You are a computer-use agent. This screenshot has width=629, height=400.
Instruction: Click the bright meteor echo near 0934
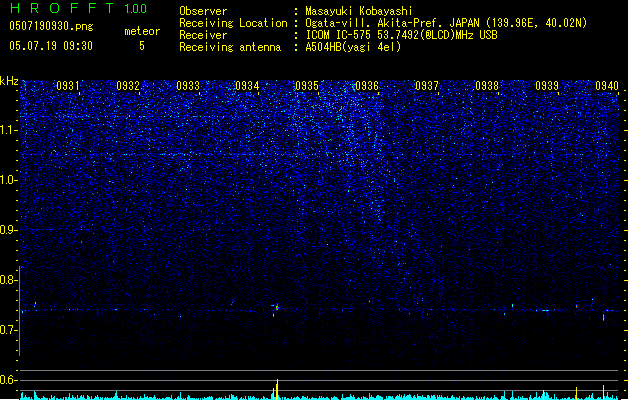pyautogui.click(x=276, y=308)
